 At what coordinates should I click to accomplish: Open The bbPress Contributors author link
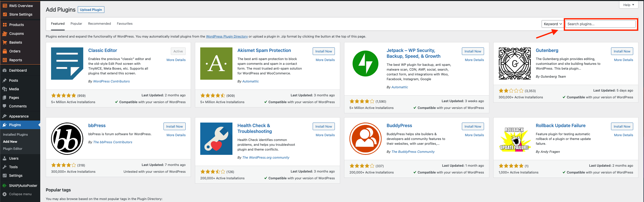point(113,142)
